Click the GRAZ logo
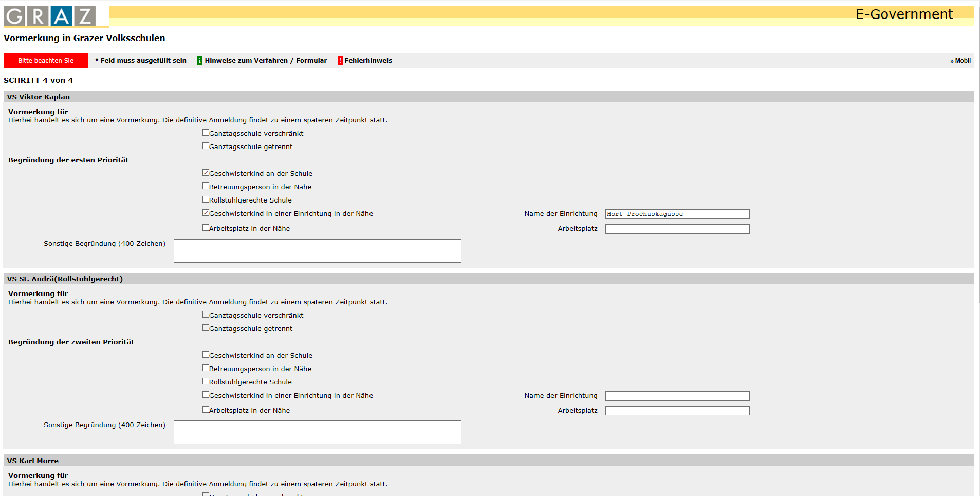 [50, 16]
